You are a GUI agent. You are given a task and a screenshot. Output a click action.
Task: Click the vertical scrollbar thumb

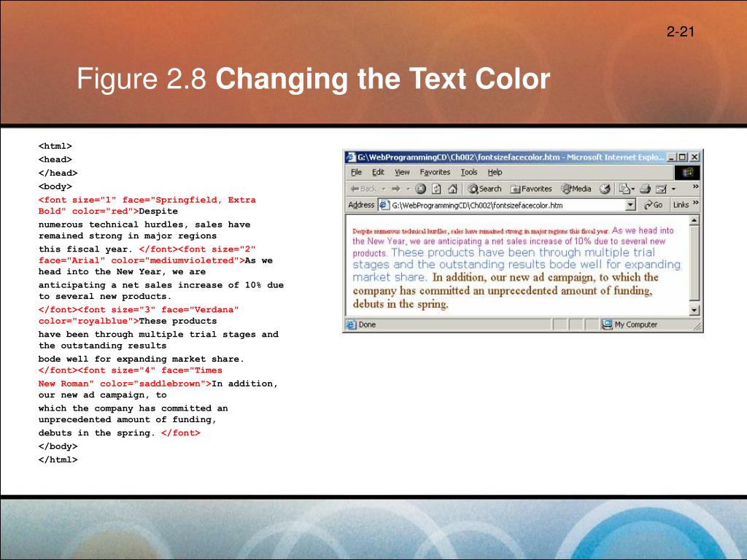(x=694, y=264)
